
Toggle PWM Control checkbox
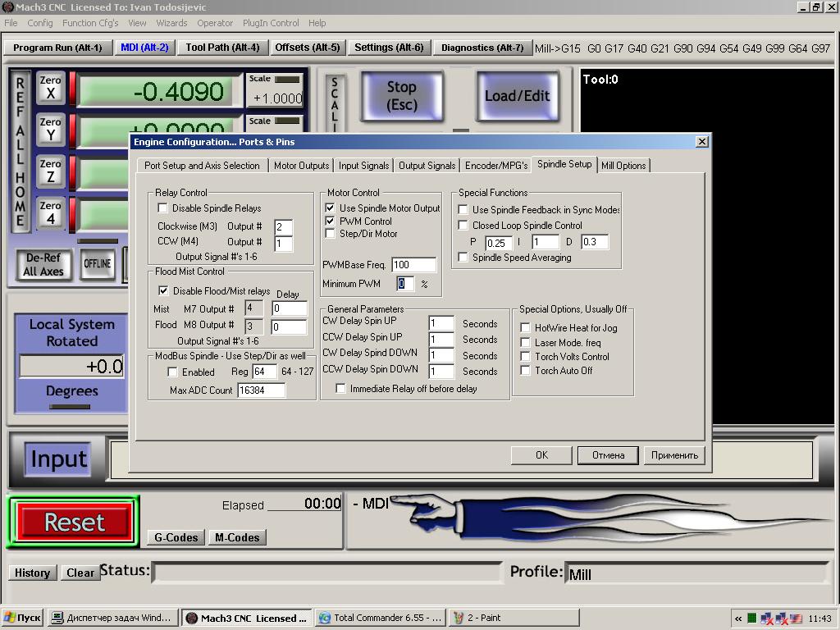tap(330, 221)
